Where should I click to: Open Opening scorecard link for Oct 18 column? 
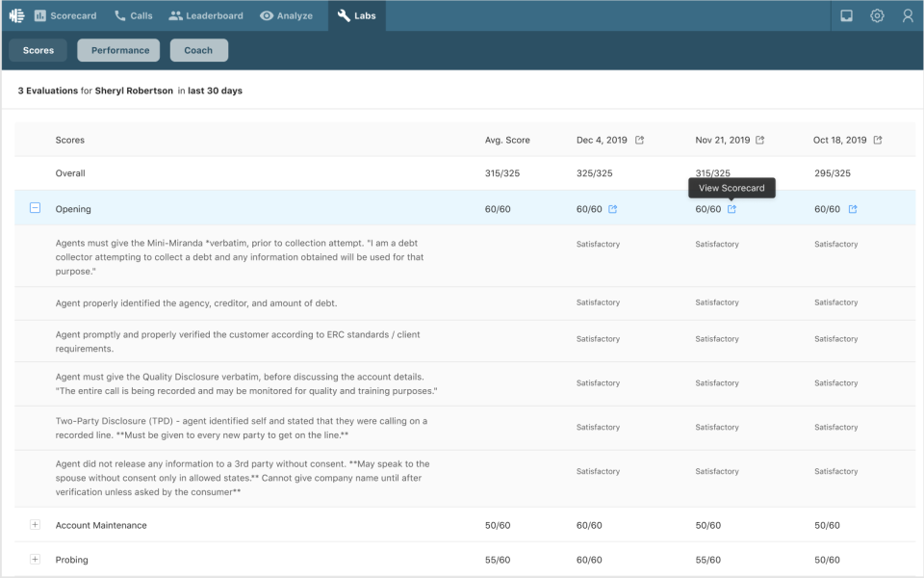coord(853,209)
